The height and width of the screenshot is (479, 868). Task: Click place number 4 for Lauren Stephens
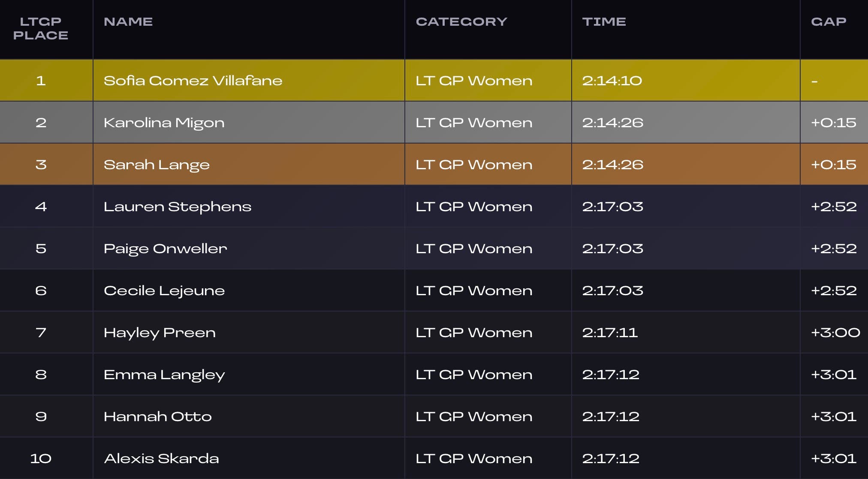[41, 207]
